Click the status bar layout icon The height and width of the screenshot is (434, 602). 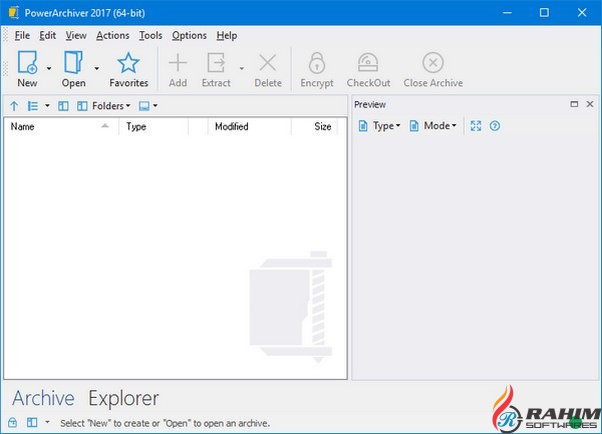32,422
